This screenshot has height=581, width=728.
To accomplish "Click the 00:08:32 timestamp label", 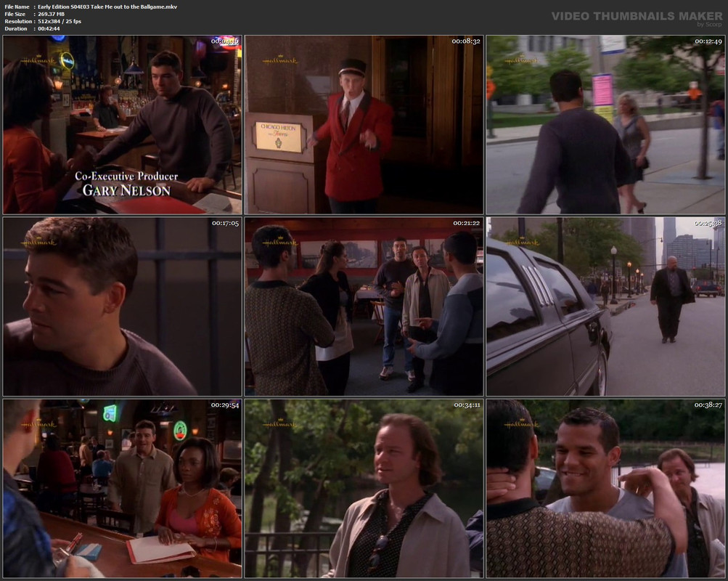I will pos(466,41).
